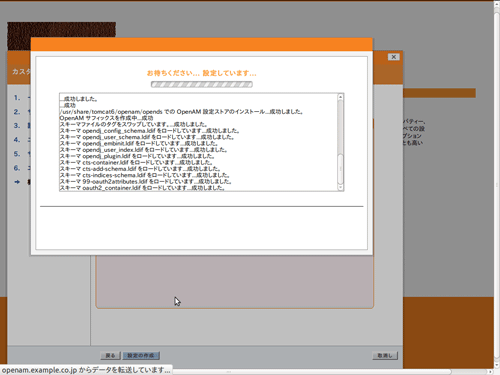The width and height of the screenshot is (500, 375).
Task: Click the 設定の作成 (Create Configuration) button
Action: click(141, 356)
